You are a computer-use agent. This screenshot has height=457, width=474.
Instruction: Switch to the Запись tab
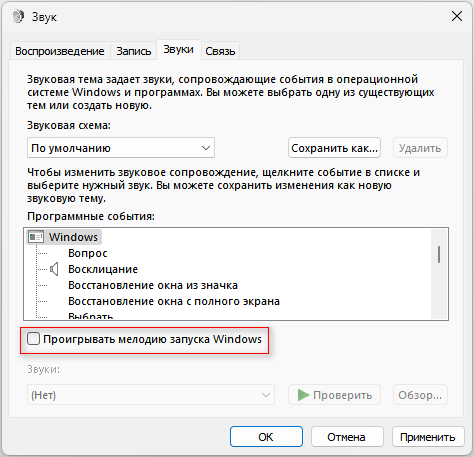tap(133, 51)
